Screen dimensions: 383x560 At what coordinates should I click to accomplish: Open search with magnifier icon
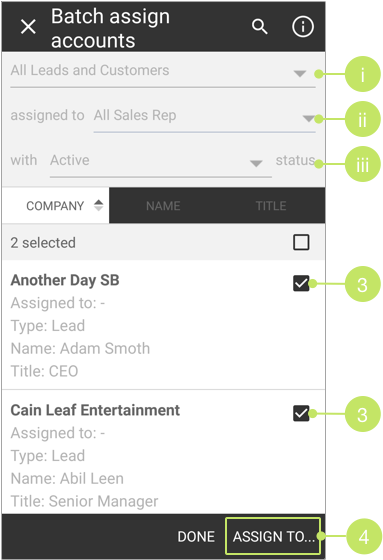click(x=259, y=27)
